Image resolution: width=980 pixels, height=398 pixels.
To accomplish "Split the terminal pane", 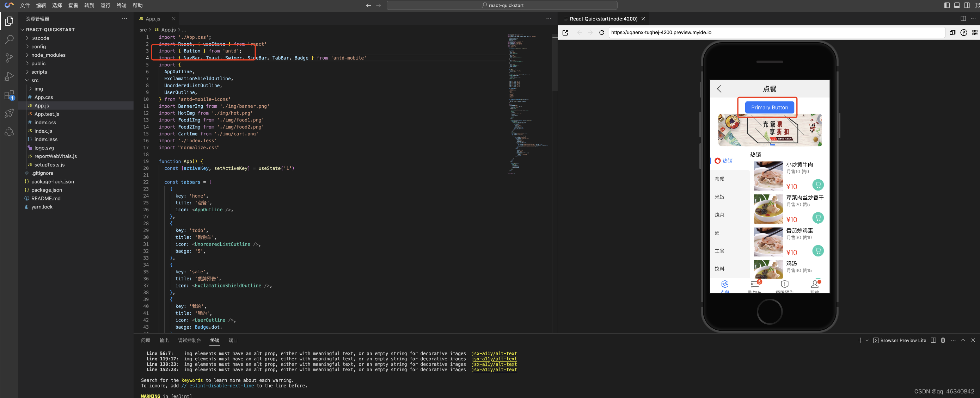I will point(933,340).
